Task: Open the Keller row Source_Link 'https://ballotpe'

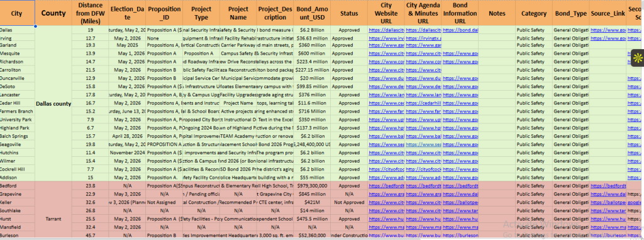Action: coord(608,203)
